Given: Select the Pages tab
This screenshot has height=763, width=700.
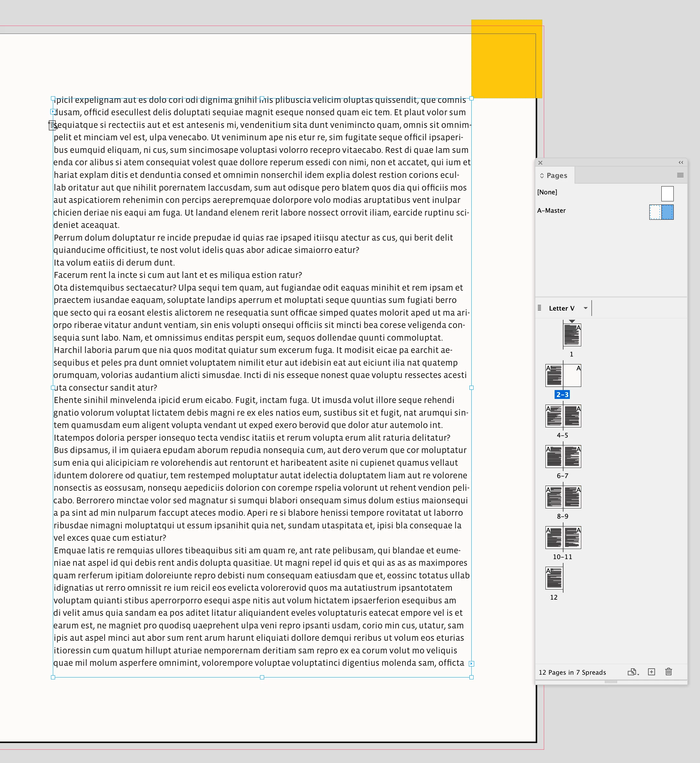Looking at the screenshot, I should [x=557, y=176].
